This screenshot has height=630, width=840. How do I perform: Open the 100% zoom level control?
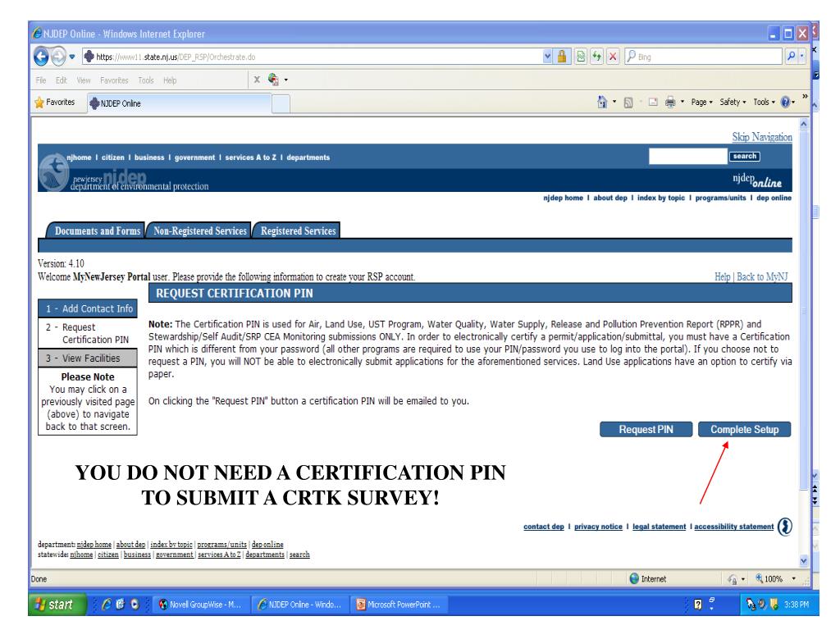[775, 578]
